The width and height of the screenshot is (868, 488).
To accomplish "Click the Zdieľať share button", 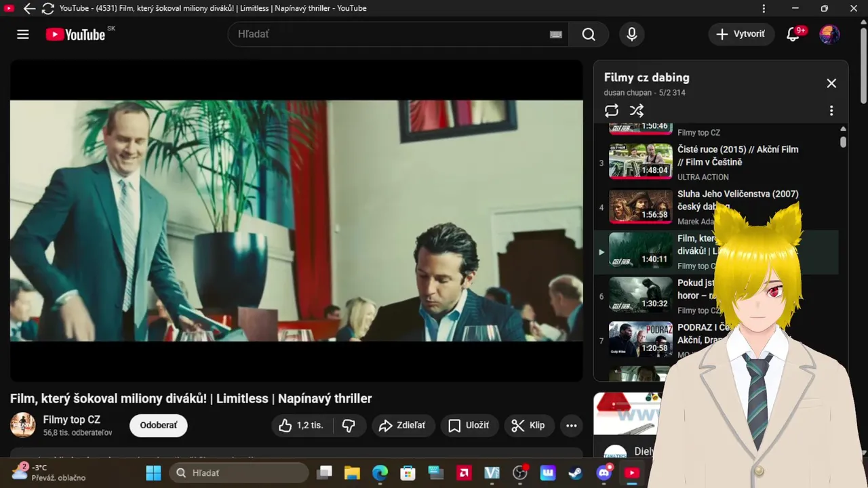I will [402, 426].
